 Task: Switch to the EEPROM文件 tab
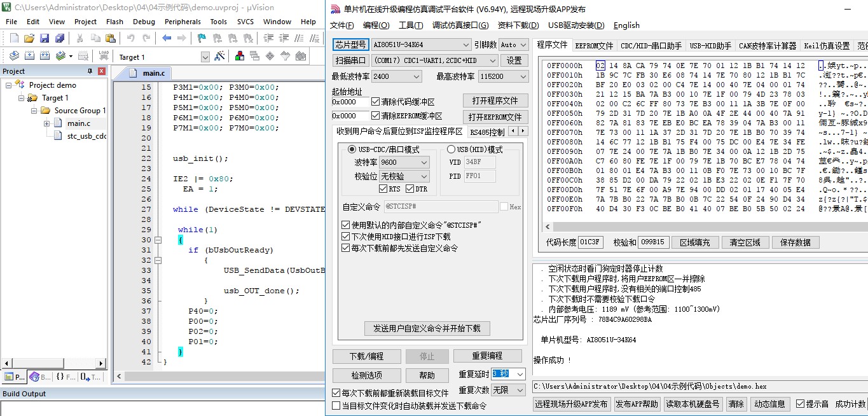pos(594,46)
